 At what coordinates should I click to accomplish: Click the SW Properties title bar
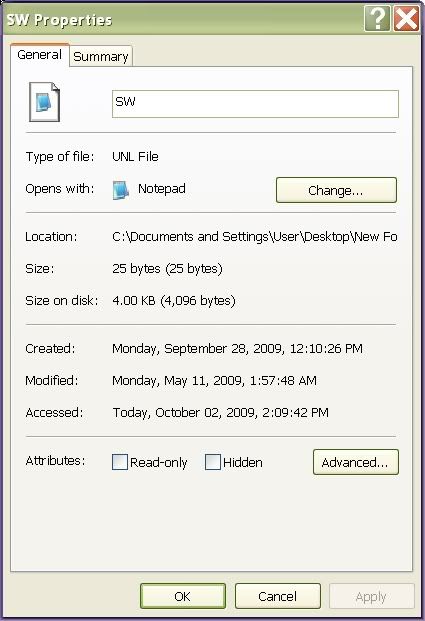[182, 19]
